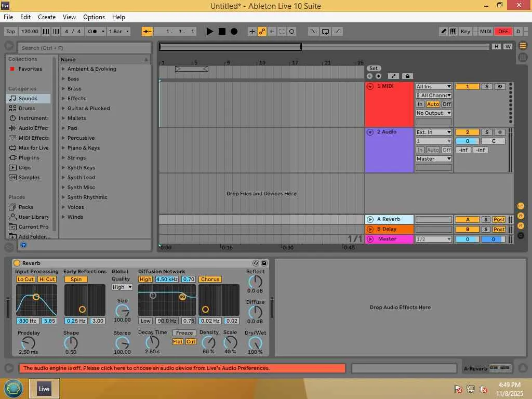Screen dimensions: 532x399
Task: Open the No Output dropdown
Action: click(x=434, y=113)
